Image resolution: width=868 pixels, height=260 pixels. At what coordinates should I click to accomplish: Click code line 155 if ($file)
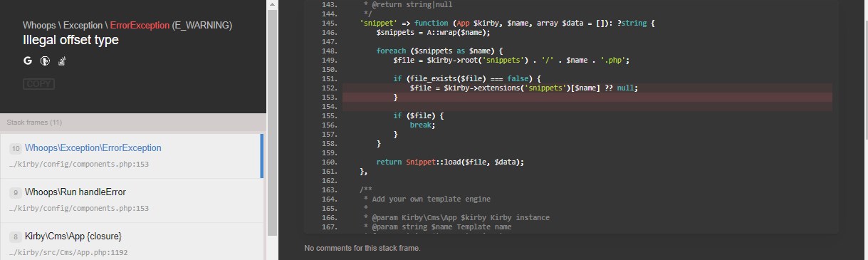coord(419,115)
